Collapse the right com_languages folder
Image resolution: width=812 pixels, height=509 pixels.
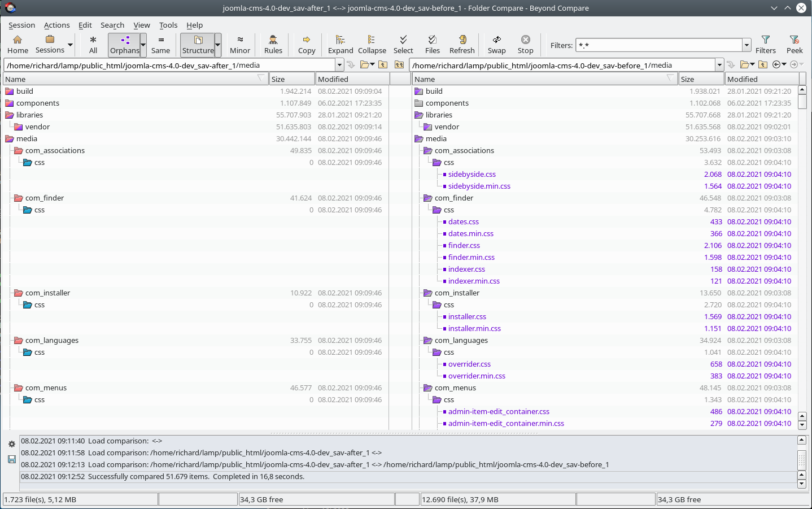coord(427,340)
